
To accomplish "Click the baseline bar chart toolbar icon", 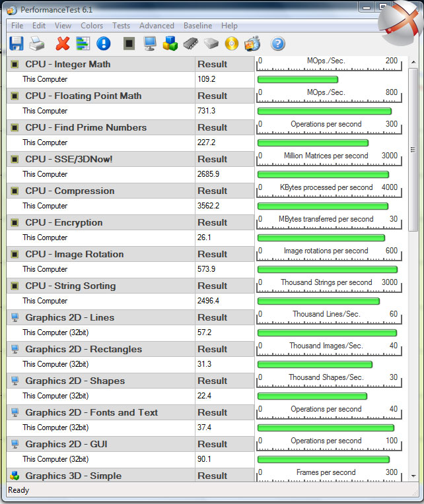I will click(83, 44).
